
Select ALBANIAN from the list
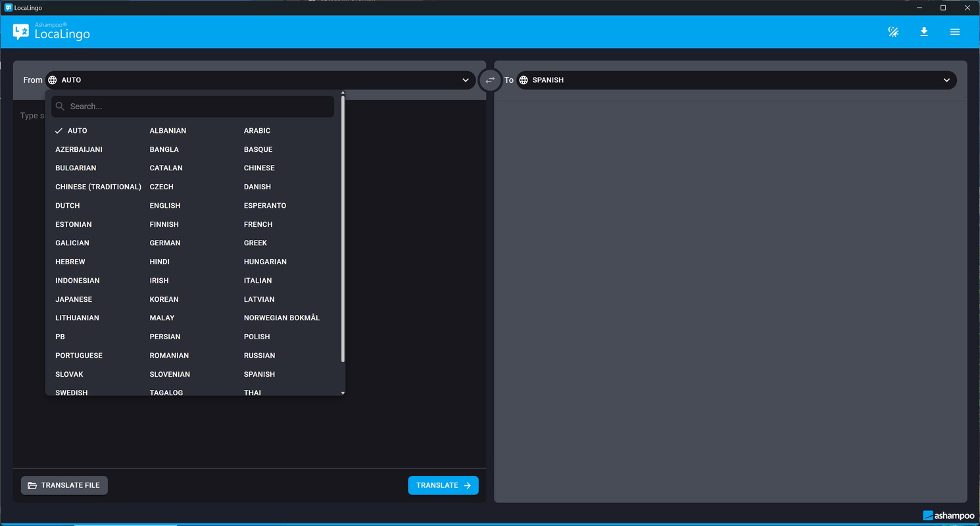(x=168, y=131)
